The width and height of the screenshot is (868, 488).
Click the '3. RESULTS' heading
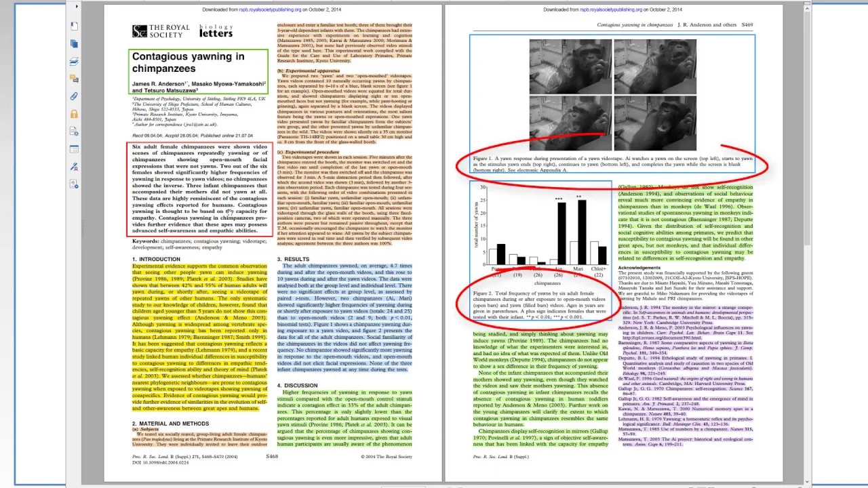point(293,259)
